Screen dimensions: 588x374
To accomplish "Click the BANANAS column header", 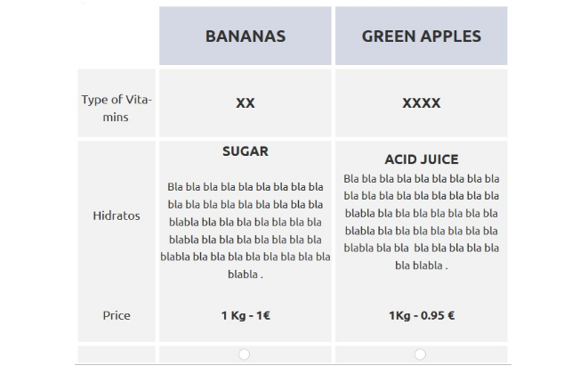I will (246, 37).
